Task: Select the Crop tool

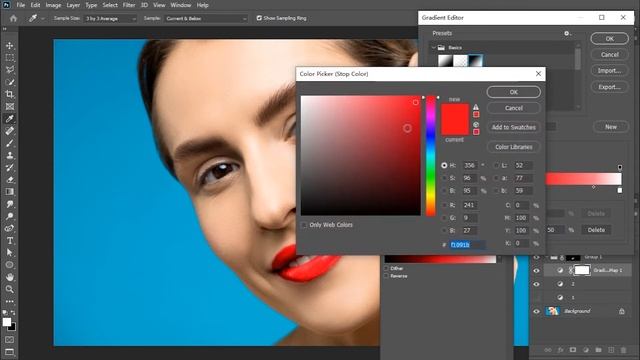Action: pyautogui.click(x=9, y=94)
